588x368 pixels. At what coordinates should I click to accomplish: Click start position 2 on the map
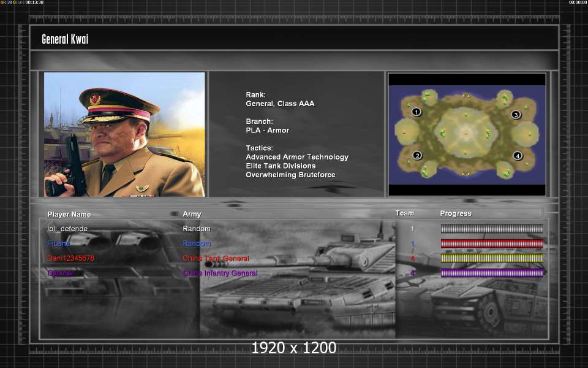[x=417, y=155]
